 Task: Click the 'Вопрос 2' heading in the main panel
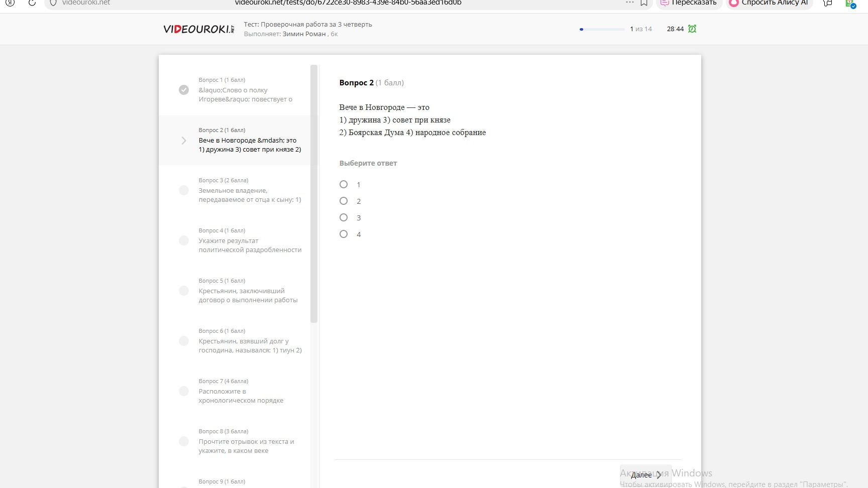[357, 83]
